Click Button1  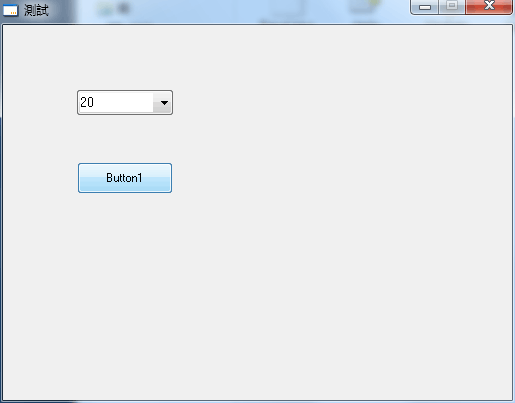point(125,178)
